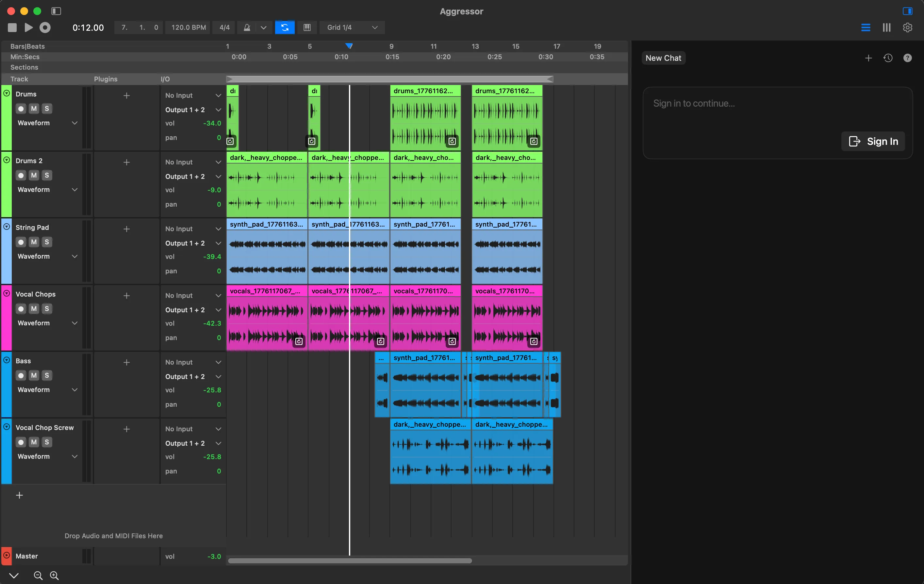
Task: Open Waveform dropdown on Bass track
Action: coord(48,390)
